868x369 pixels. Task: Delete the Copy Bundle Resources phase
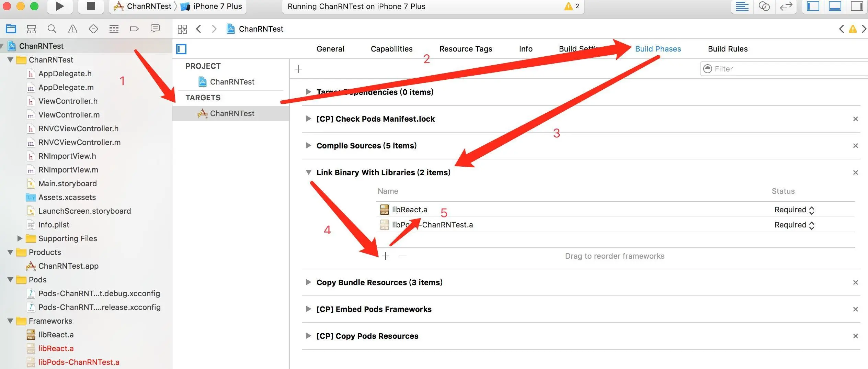[x=856, y=282]
